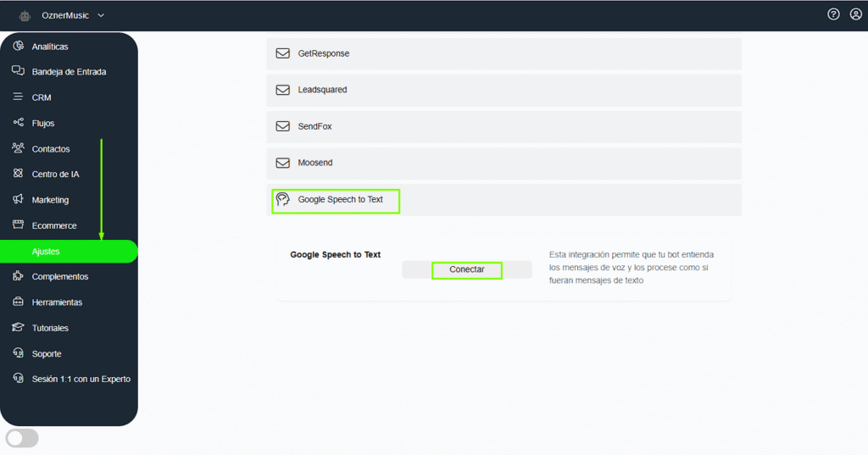Expand the Moosend integration row
This screenshot has height=455, width=868.
[504, 164]
